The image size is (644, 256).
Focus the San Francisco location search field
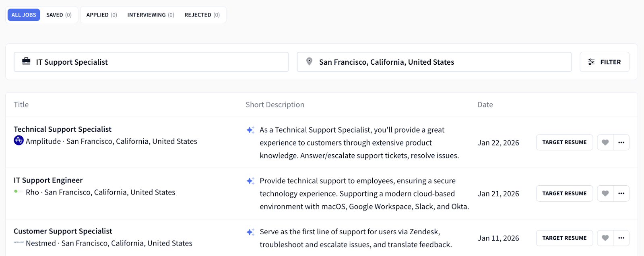pos(434,62)
